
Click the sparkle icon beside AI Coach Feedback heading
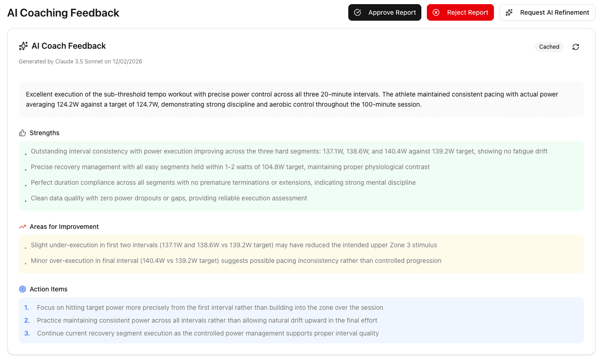point(23,45)
